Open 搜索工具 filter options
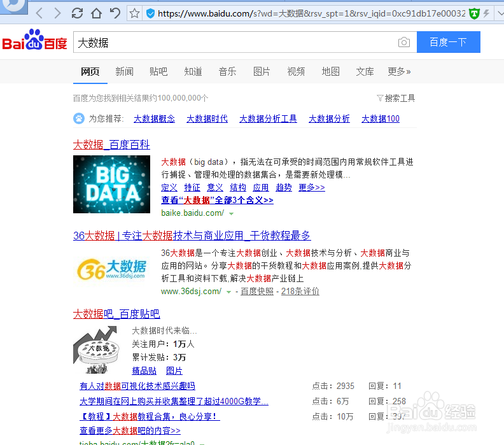This screenshot has height=445, width=504. tap(396, 98)
